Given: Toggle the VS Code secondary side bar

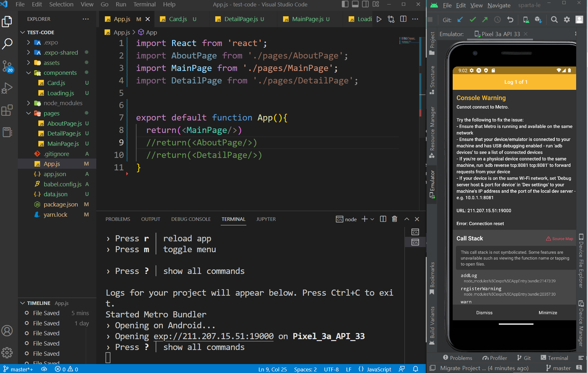Looking at the screenshot, I should [365, 4].
